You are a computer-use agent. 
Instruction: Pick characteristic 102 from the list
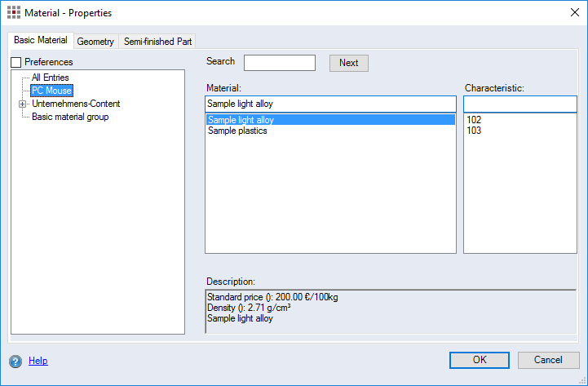tap(474, 120)
